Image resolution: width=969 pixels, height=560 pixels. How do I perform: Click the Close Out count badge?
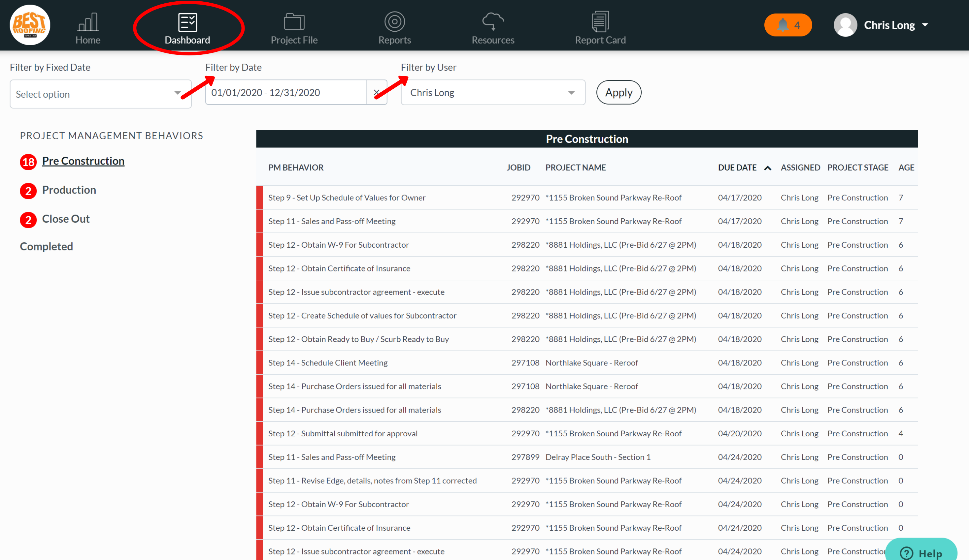(28, 220)
